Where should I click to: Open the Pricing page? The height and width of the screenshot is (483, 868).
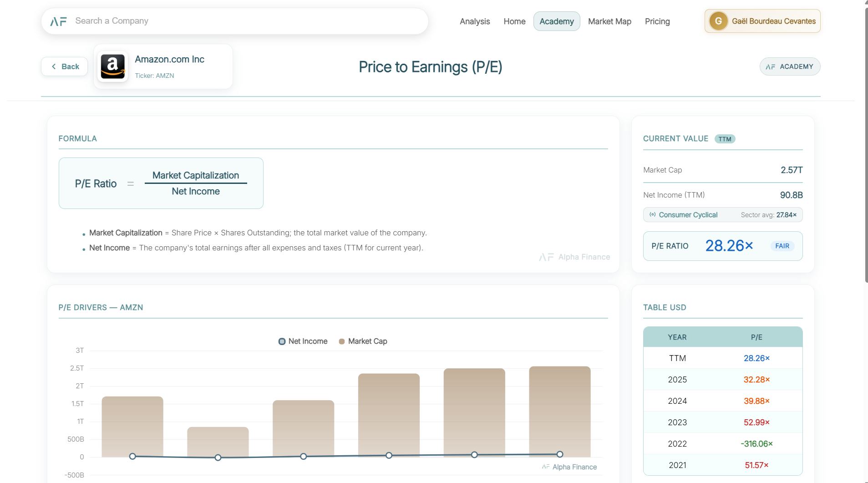(657, 21)
